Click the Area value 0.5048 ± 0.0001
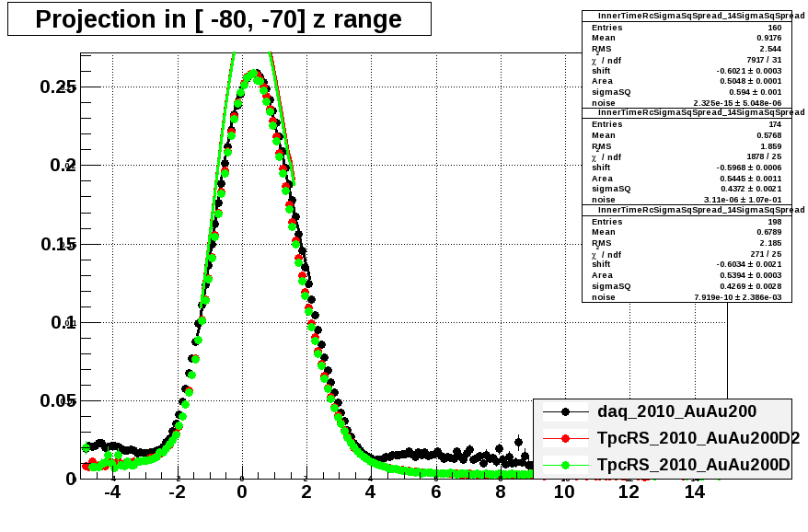808x532 pixels. (750, 81)
